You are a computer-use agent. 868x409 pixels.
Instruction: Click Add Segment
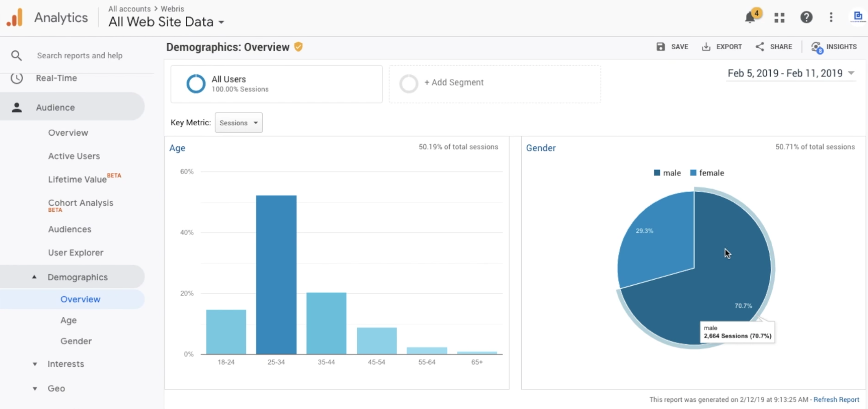454,83
